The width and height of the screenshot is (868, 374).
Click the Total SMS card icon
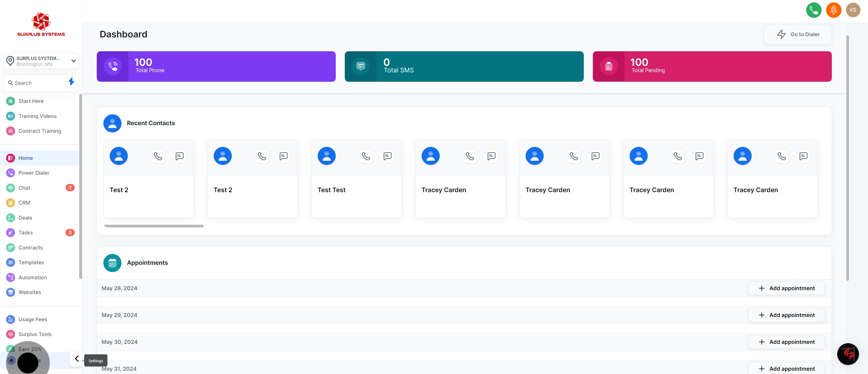[360, 66]
